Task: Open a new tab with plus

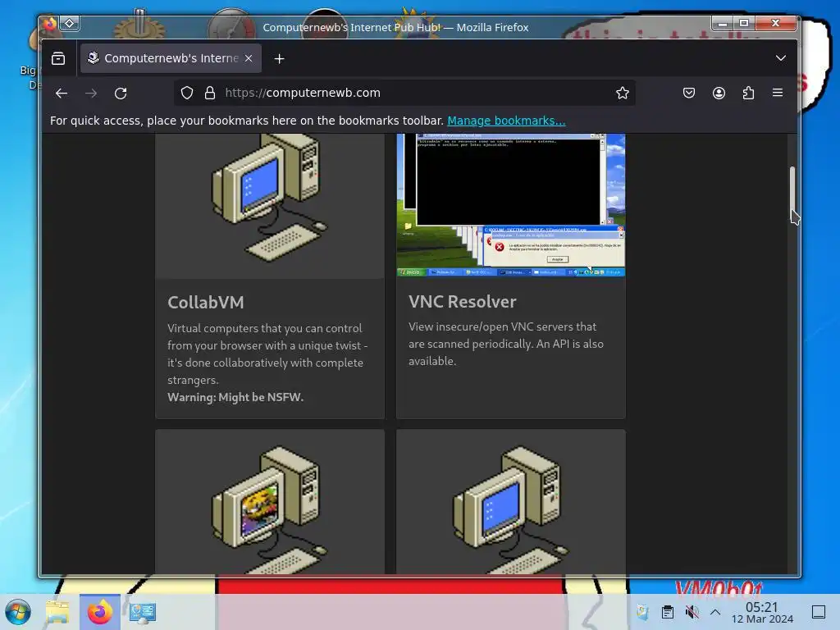Action: (x=279, y=58)
